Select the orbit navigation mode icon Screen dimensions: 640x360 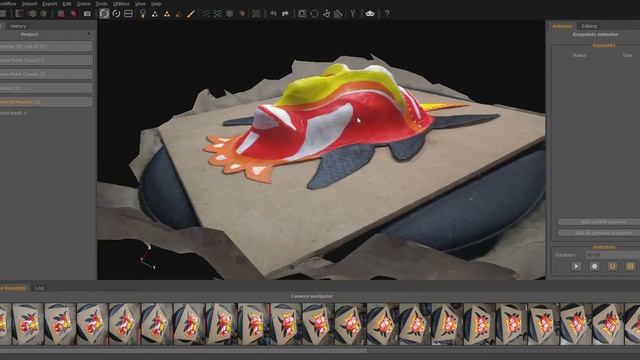point(104,13)
